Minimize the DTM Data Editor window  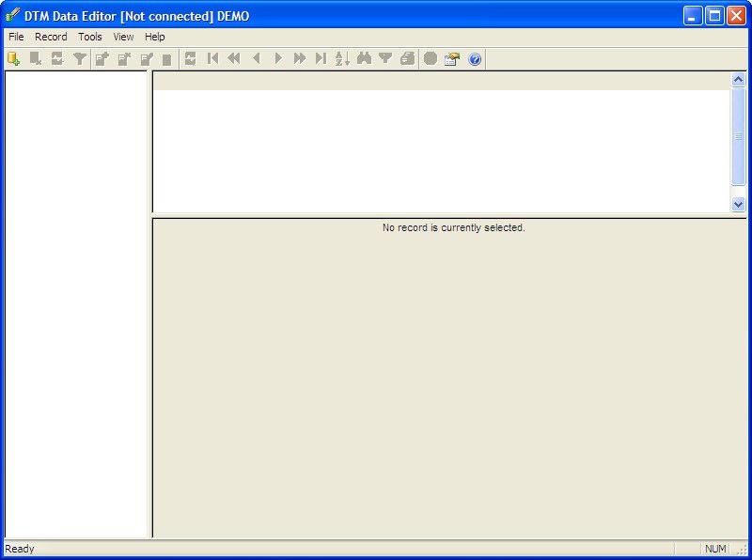pos(693,16)
